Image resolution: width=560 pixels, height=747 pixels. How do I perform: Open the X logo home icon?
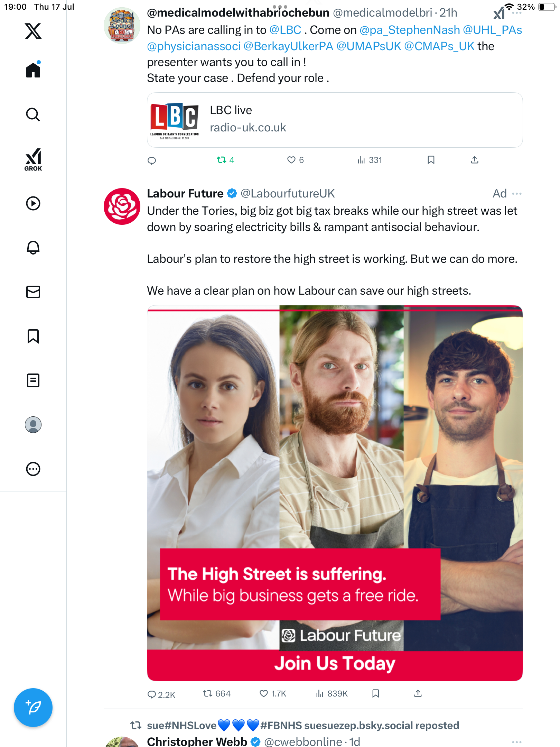33,31
